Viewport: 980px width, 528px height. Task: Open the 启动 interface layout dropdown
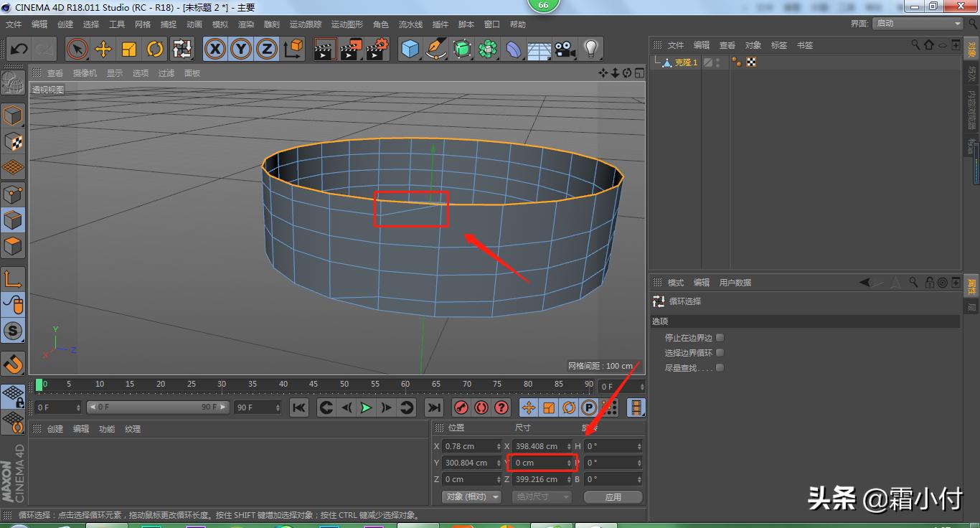click(x=917, y=23)
